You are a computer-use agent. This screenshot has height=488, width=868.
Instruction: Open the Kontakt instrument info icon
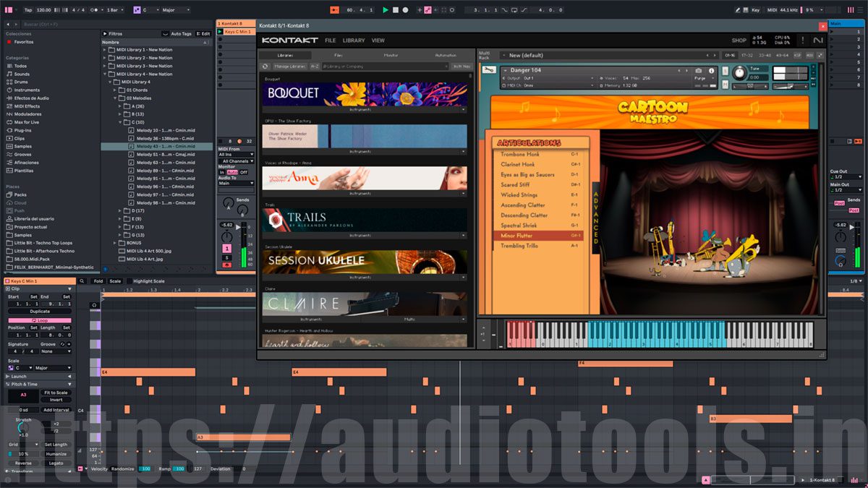click(712, 71)
